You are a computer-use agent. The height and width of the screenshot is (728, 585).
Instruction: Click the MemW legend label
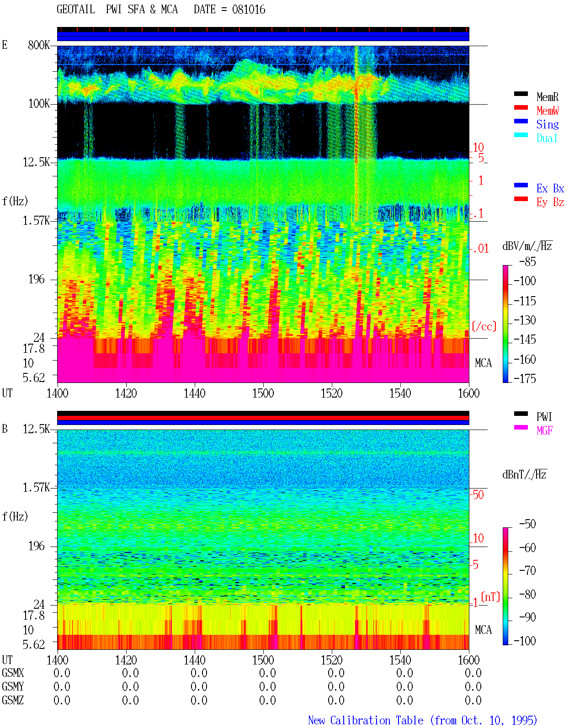(x=548, y=111)
